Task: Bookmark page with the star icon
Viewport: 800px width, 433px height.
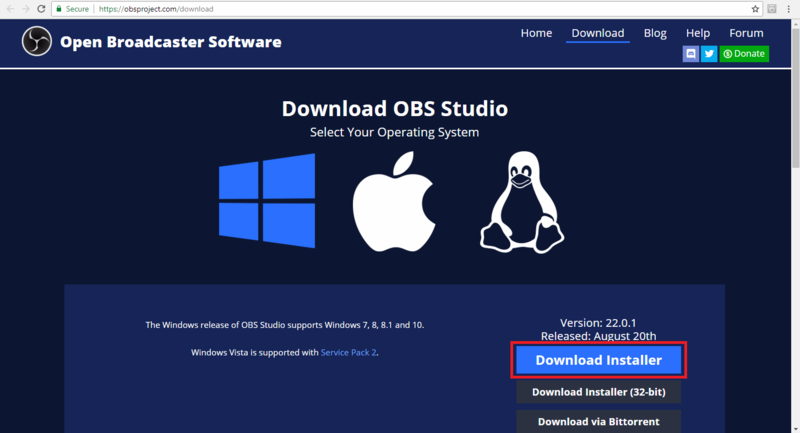Action: pos(755,9)
